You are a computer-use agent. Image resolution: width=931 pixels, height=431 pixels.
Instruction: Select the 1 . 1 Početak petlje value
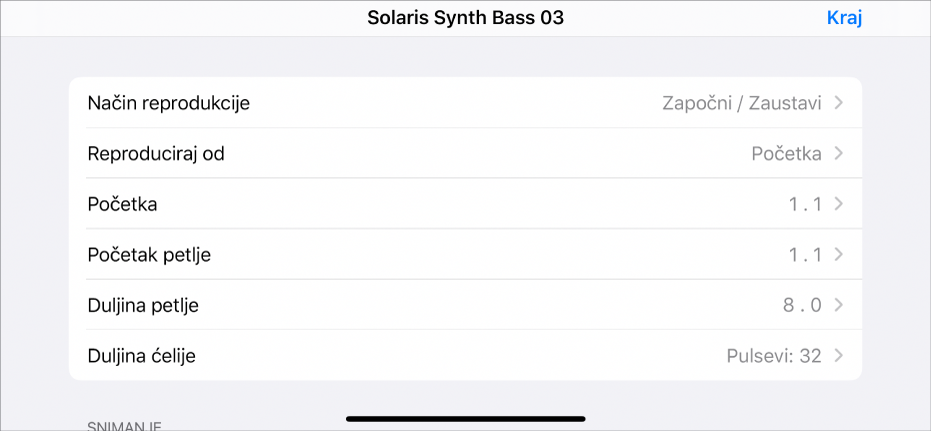click(804, 255)
